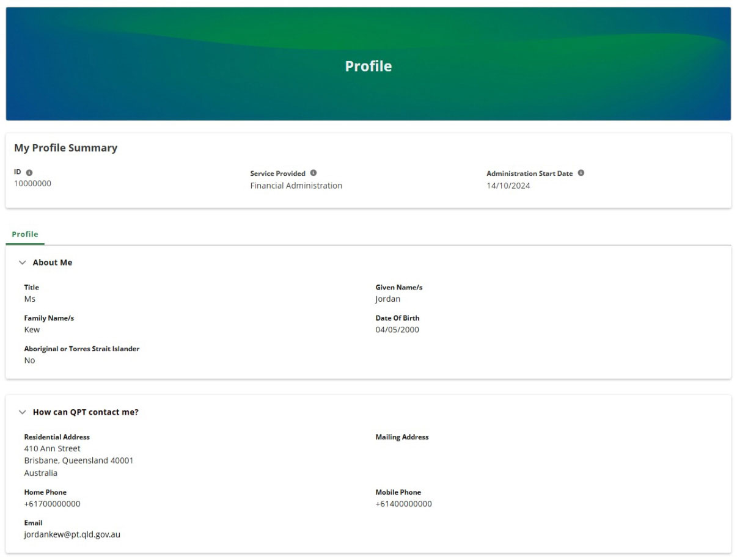Collapse the How can QPT contact me section
Screen dimensions: 737x560
tap(23, 412)
